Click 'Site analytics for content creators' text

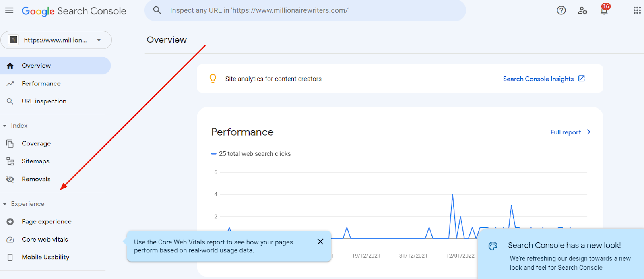click(273, 79)
